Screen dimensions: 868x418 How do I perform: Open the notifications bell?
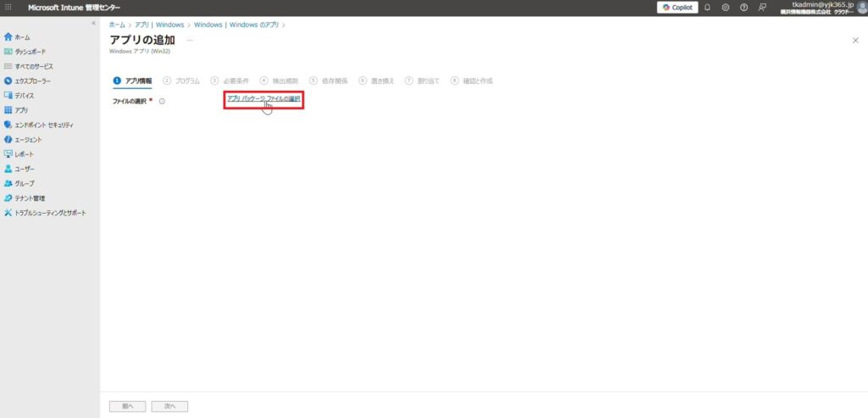(707, 7)
